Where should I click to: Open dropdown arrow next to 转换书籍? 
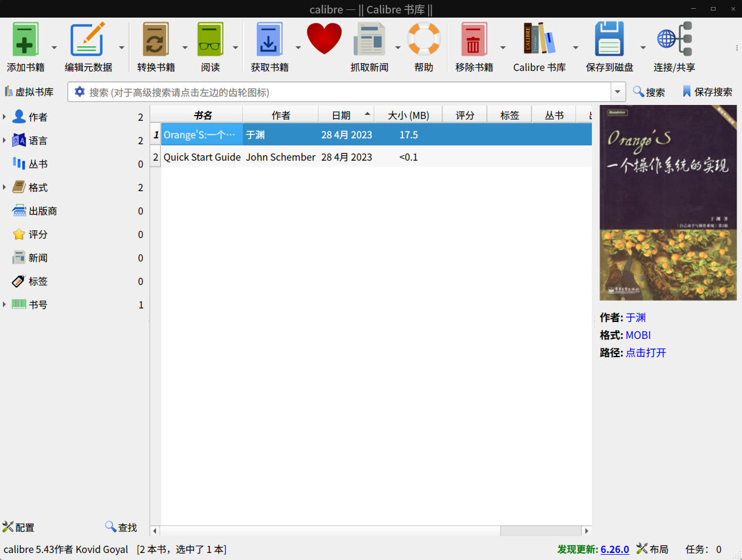185,47
